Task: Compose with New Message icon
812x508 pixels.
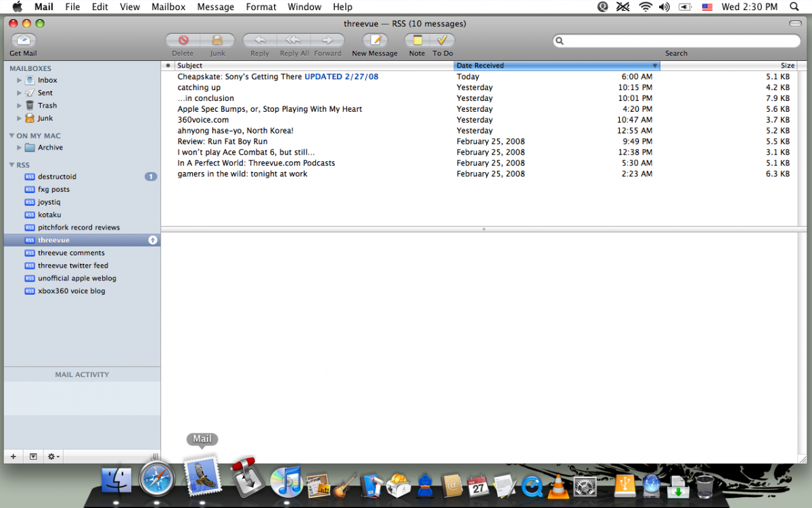Action: pyautogui.click(x=375, y=41)
